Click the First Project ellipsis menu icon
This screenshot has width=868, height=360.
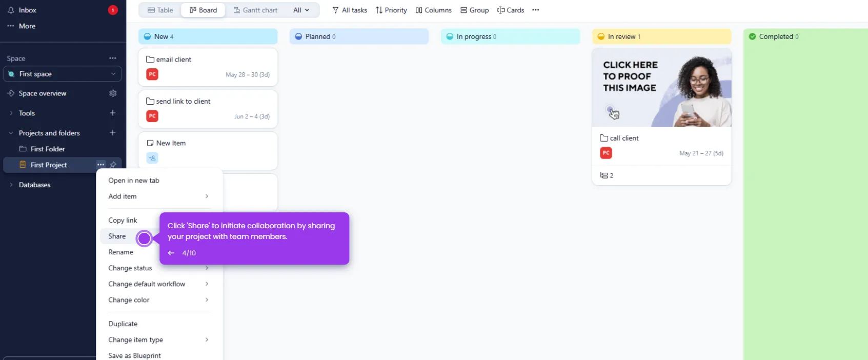coord(101,165)
